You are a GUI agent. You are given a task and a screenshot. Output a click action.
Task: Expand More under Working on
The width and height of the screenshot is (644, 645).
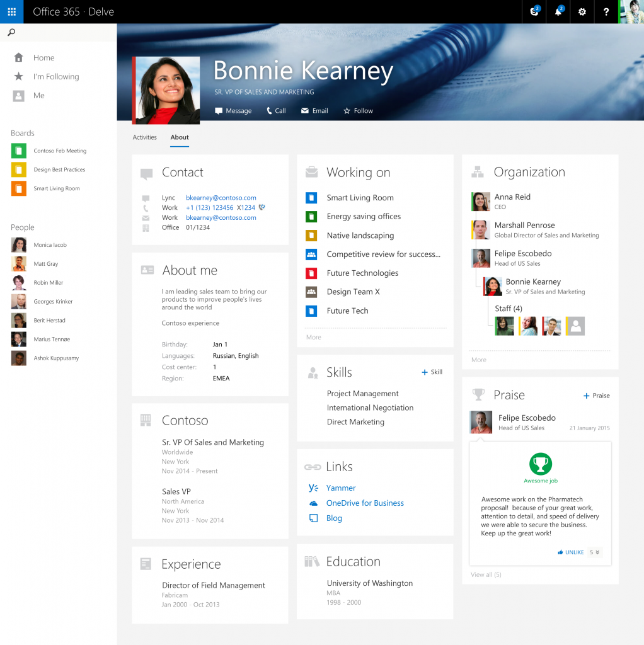(314, 337)
